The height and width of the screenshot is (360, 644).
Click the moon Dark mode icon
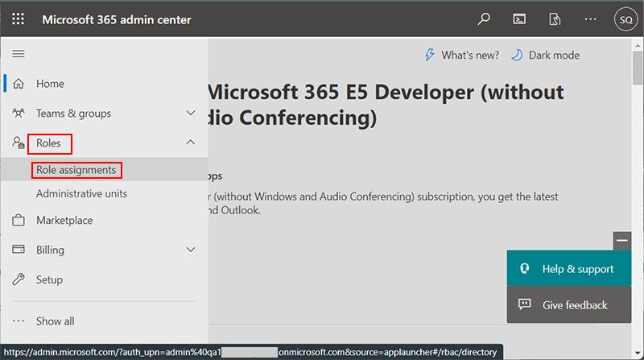click(x=517, y=55)
